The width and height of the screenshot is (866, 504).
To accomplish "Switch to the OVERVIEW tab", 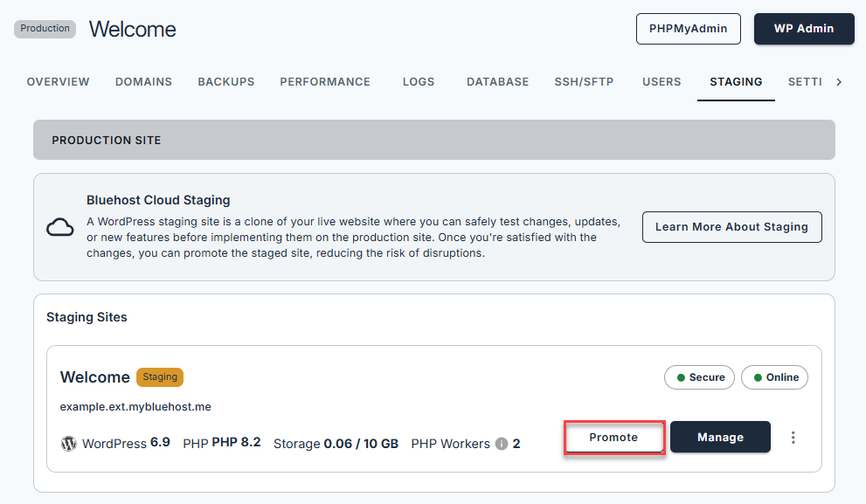I will (x=58, y=81).
